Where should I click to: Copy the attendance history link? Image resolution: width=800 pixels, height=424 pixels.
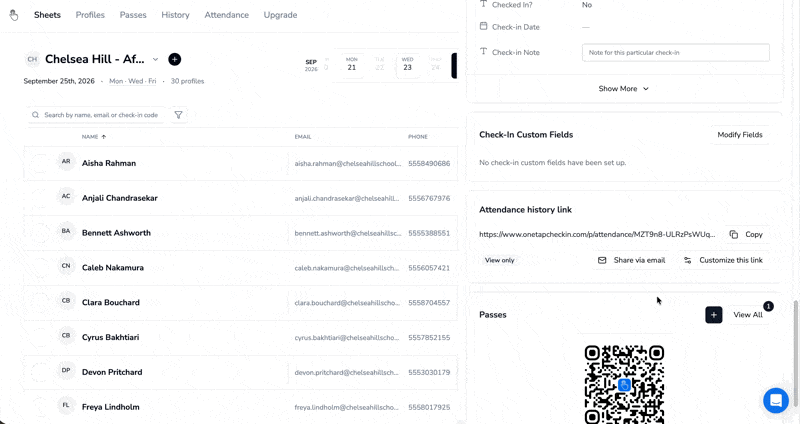(x=747, y=234)
